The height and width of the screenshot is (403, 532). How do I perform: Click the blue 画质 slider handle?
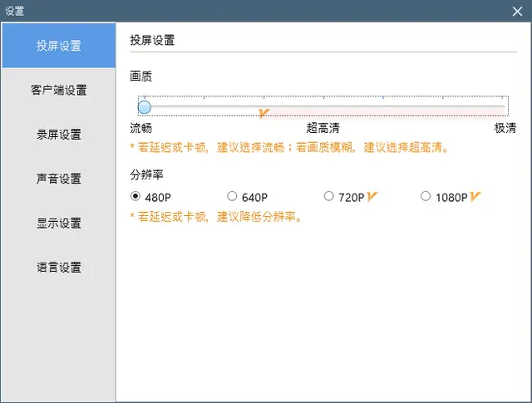tap(144, 107)
